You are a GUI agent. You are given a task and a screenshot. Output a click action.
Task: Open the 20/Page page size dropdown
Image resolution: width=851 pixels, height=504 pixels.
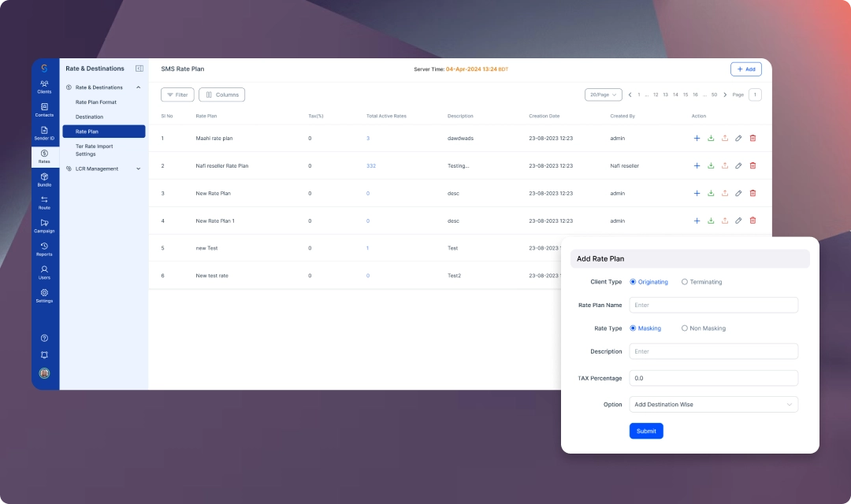tap(603, 94)
